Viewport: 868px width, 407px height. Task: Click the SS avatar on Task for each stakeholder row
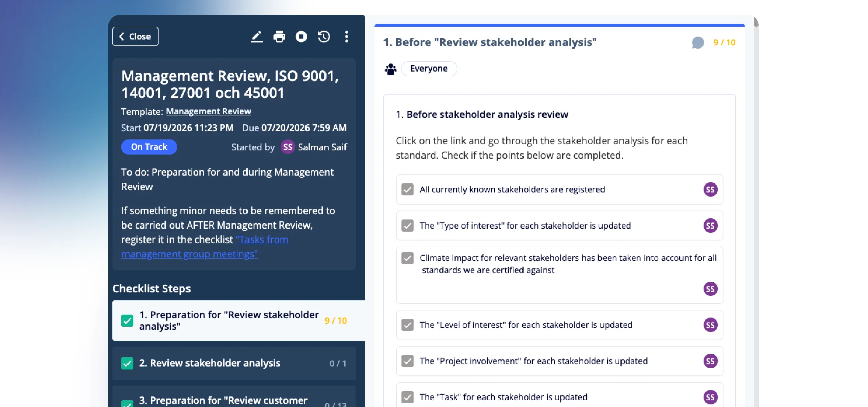point(710,397)
